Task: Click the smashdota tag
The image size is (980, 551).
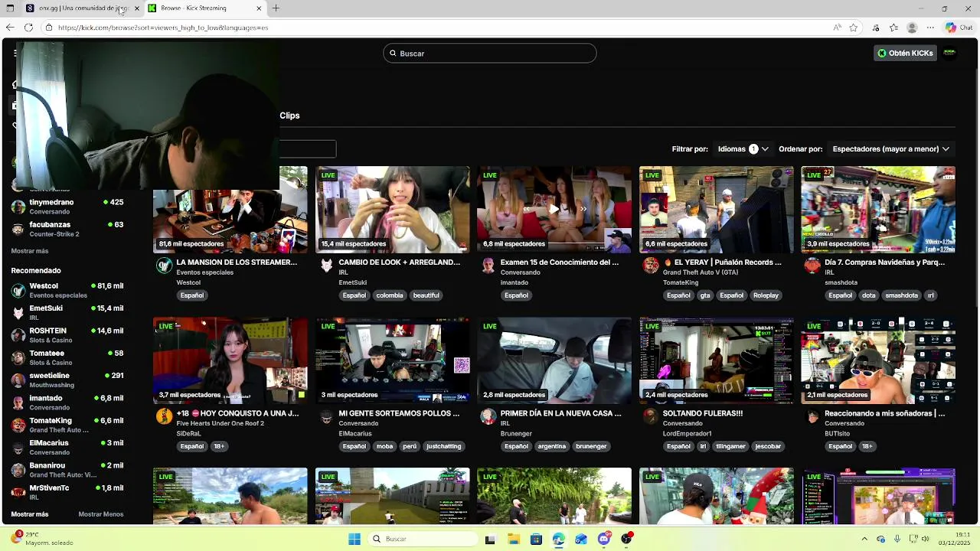Action: pyautogui.click(x=901, y=295)
